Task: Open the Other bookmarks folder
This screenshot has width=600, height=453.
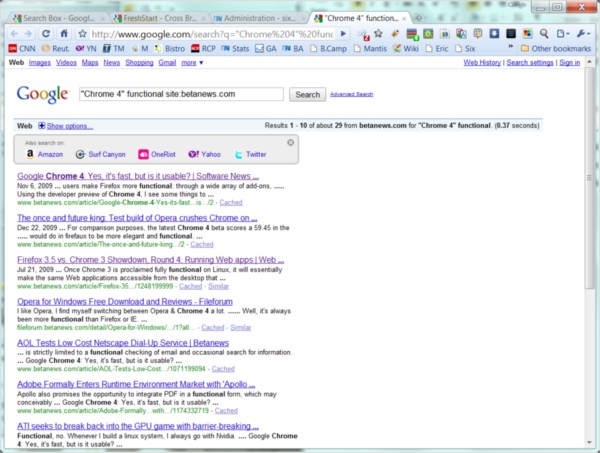Action: click(556, 49)
